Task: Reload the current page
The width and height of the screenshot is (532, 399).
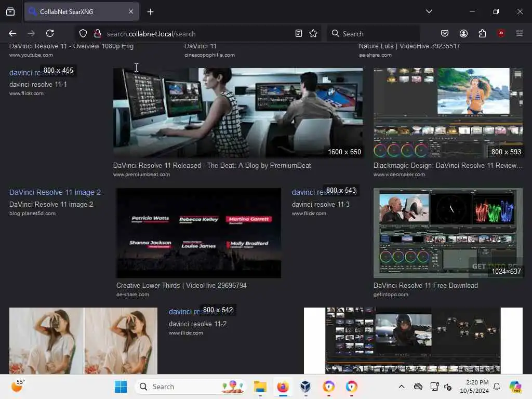Action: [x=50, y=33]
